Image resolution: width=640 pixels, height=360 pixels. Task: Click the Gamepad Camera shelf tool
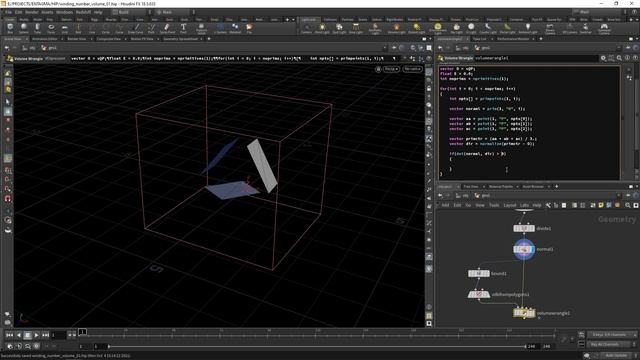tap(604, 29)
